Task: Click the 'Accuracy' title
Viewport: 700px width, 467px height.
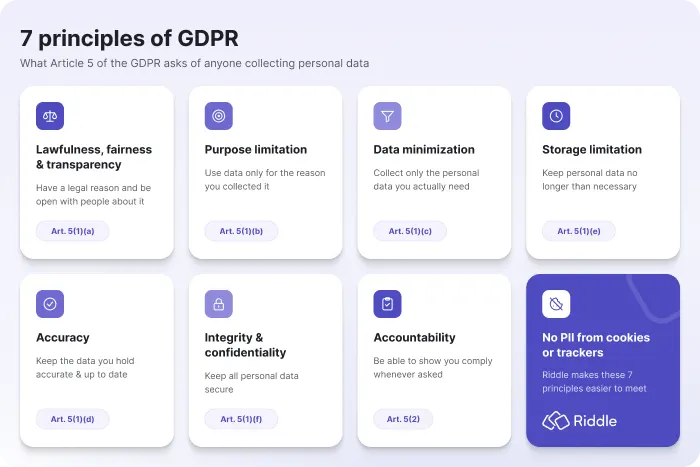Action: click(63, 338)
